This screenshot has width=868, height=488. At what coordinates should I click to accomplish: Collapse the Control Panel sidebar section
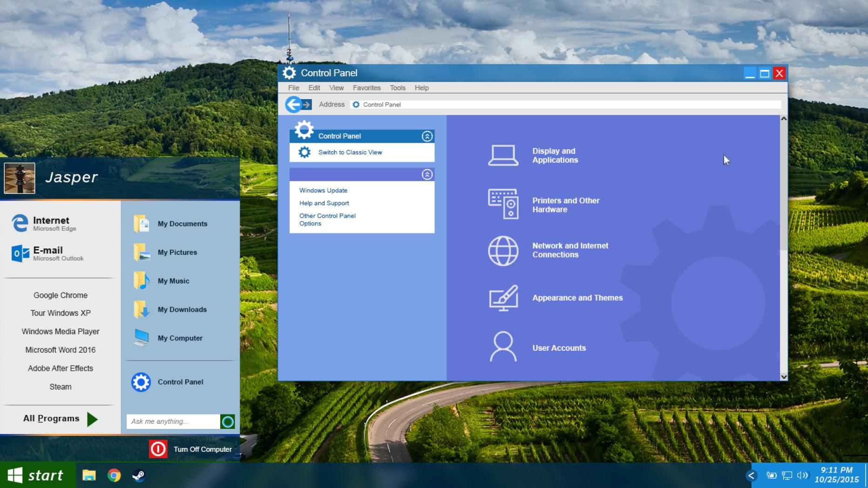click(426, 136)
